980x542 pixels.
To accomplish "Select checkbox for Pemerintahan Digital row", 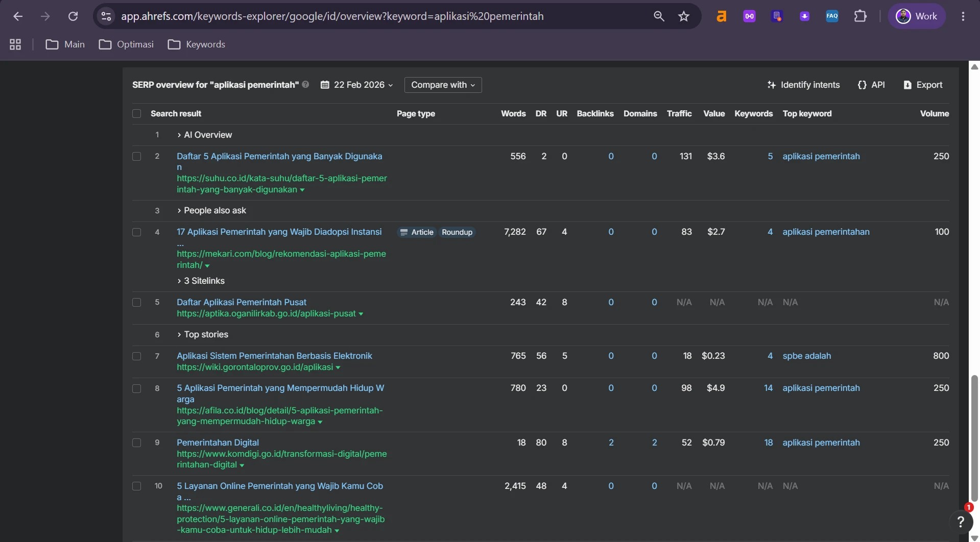I will coord(136,442).
